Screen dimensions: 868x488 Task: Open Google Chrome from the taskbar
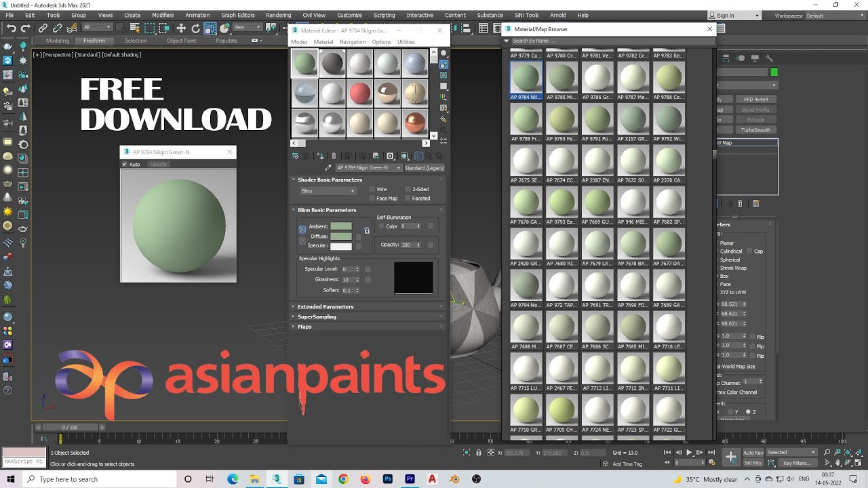(x=343, y=479)
